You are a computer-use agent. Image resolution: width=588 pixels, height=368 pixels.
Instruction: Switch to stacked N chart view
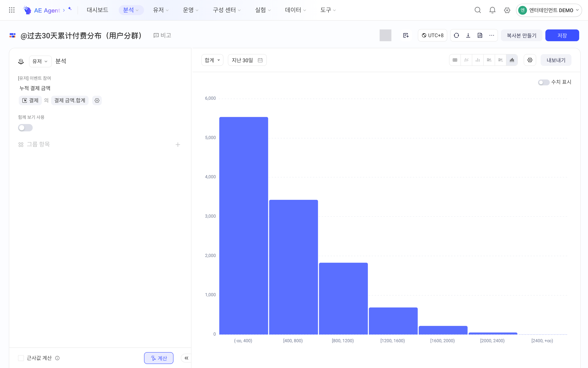point(489,60)
